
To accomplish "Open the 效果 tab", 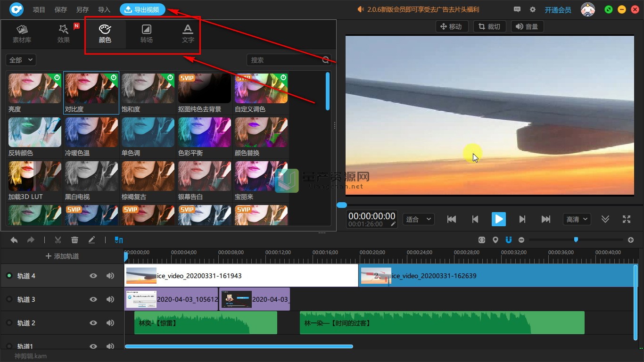I will tap(64, 34).
